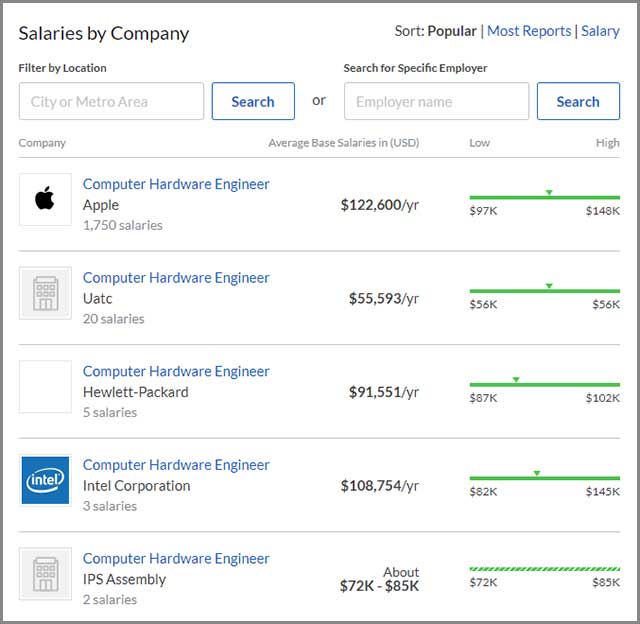Click Intel salary range green bar
This screenshot has height=624, width=640.
click(544, 478)
